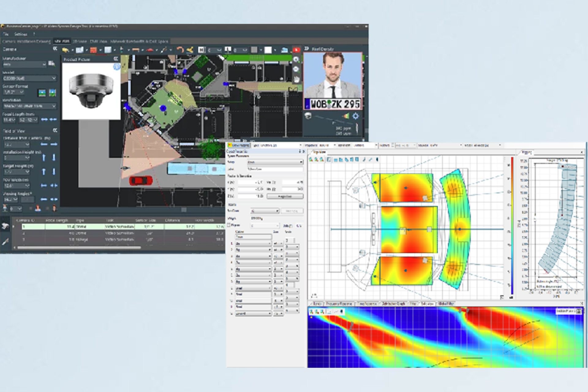The width and height of the screenshot is (588, 392).
Task: Toggle the pause button in toolbar
Action: coord(201,50)
